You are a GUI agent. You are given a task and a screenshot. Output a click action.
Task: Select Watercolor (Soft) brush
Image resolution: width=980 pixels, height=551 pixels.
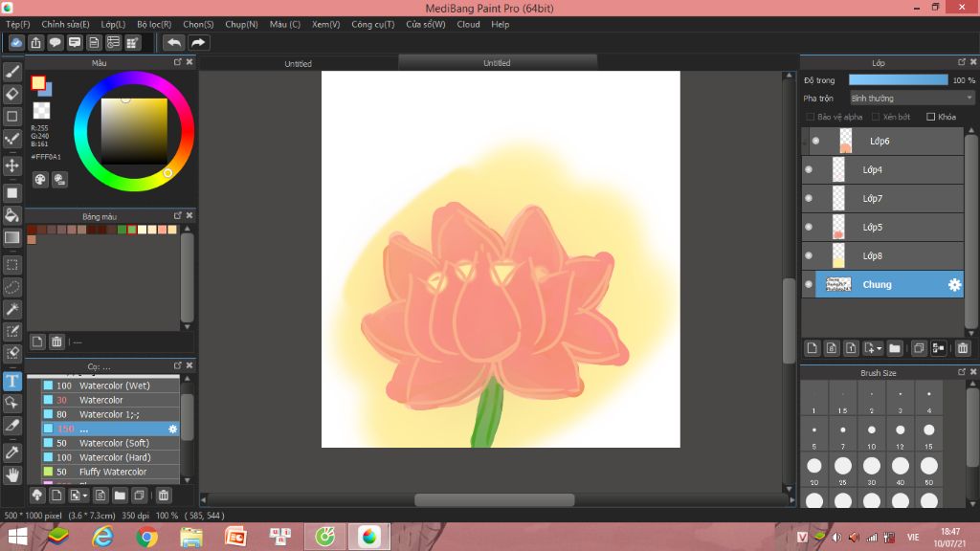(110, 443)
